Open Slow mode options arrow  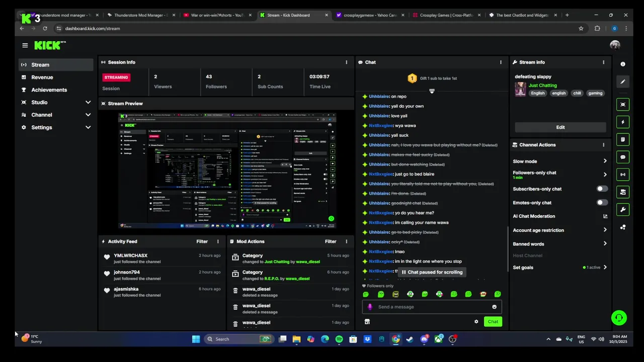click(x=605, y=161)
